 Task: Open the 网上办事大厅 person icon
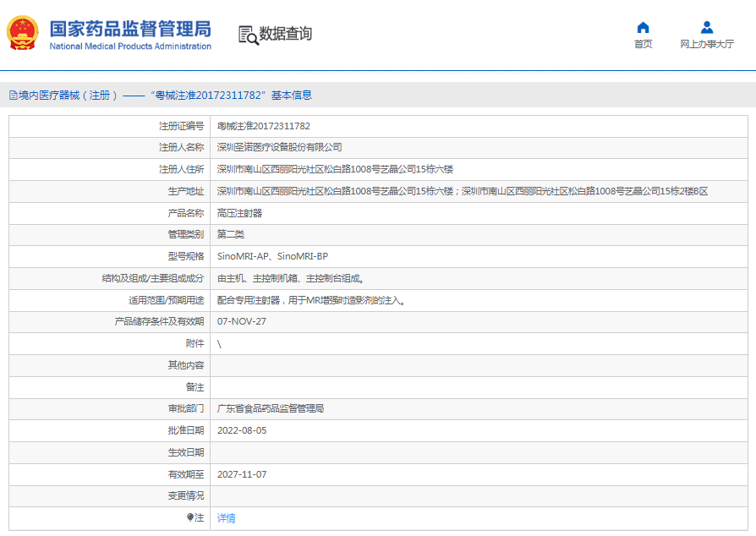[707, 27]
